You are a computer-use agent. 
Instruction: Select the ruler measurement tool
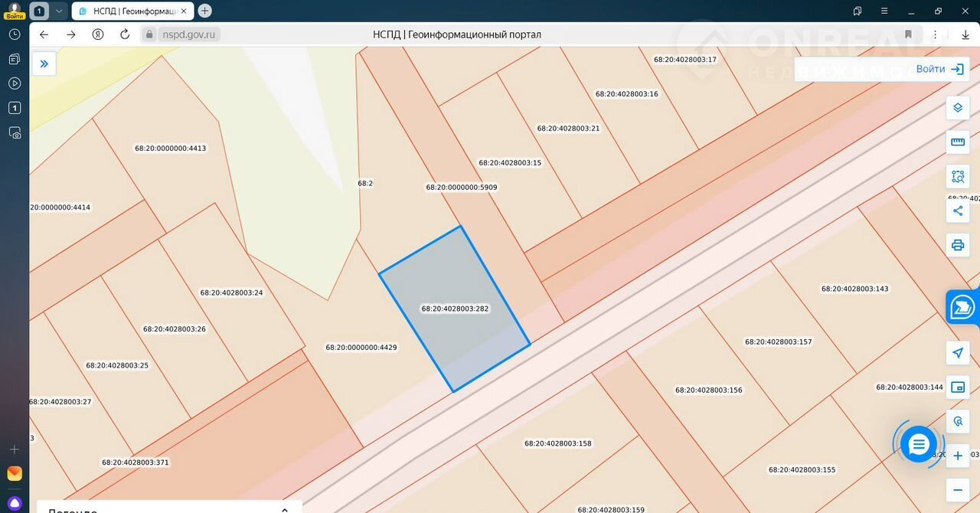coord(957,142)
